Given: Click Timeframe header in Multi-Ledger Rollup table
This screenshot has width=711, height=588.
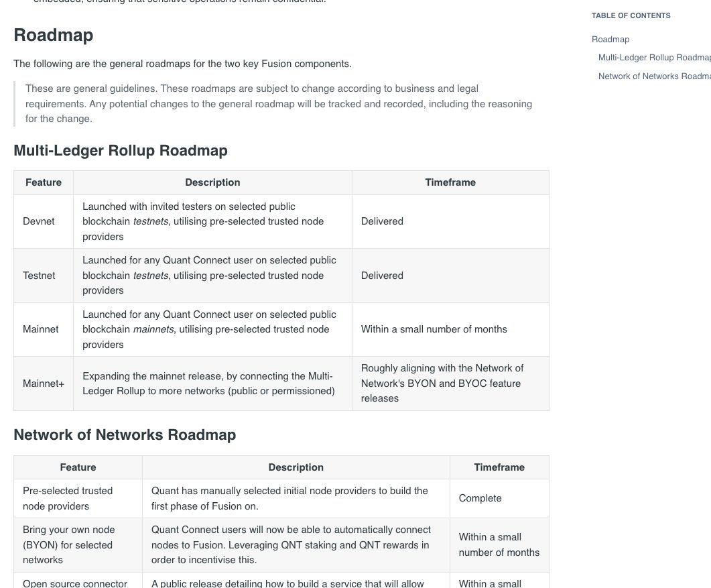Looking at the screenshot, I should coord(450,182).
